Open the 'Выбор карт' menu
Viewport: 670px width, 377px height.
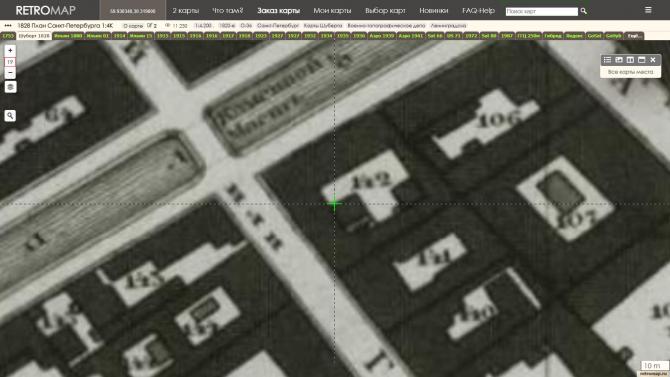click(385, 10)
